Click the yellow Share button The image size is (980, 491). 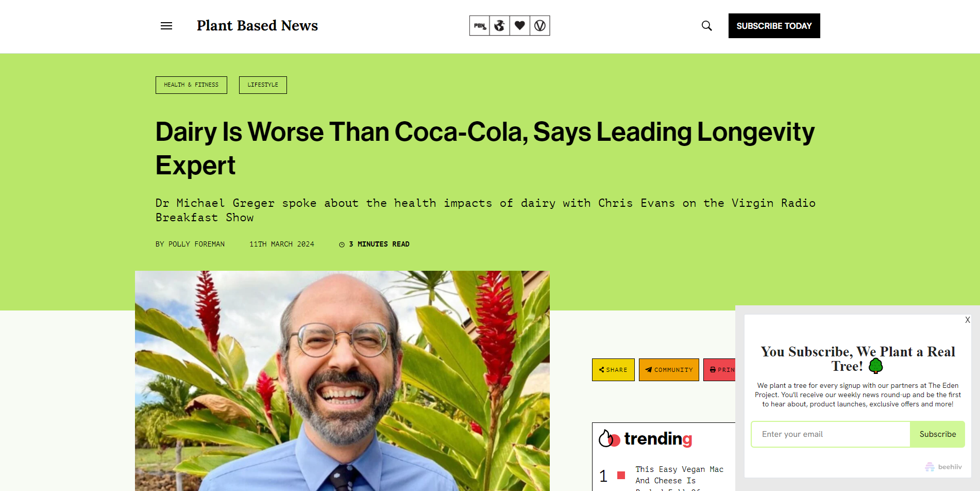(x=613, y=370)
